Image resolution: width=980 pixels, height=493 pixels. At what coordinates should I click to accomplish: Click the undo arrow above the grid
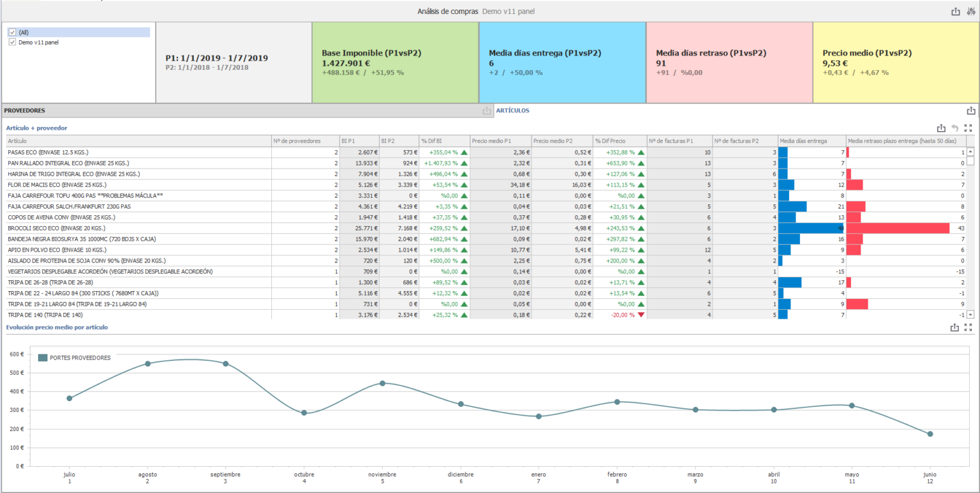coord(955,128)
